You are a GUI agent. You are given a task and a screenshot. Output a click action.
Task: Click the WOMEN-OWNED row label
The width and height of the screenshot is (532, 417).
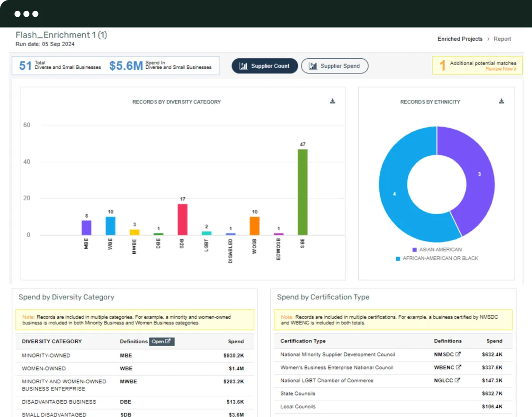click(x=44, y=368)
